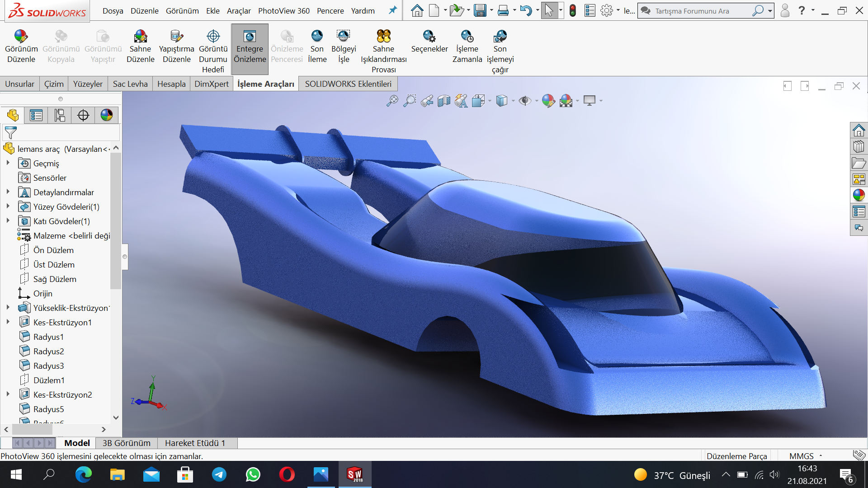Toggle hide/show items eye icon

pyautogui.click(x=524, y=101)
